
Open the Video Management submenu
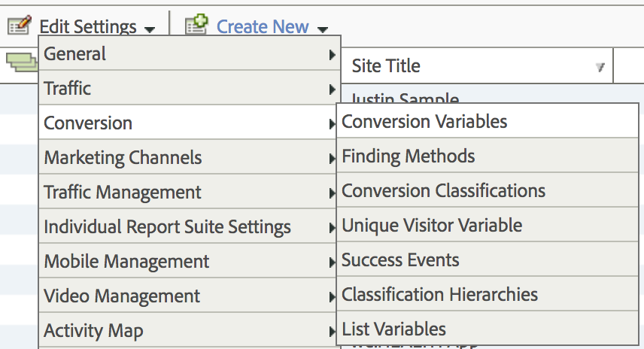188,296
